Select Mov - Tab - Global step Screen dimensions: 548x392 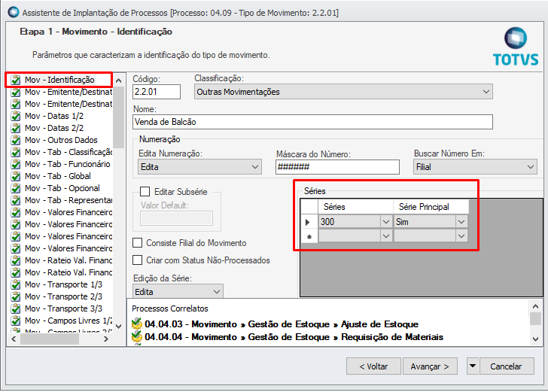coord(58,176)
